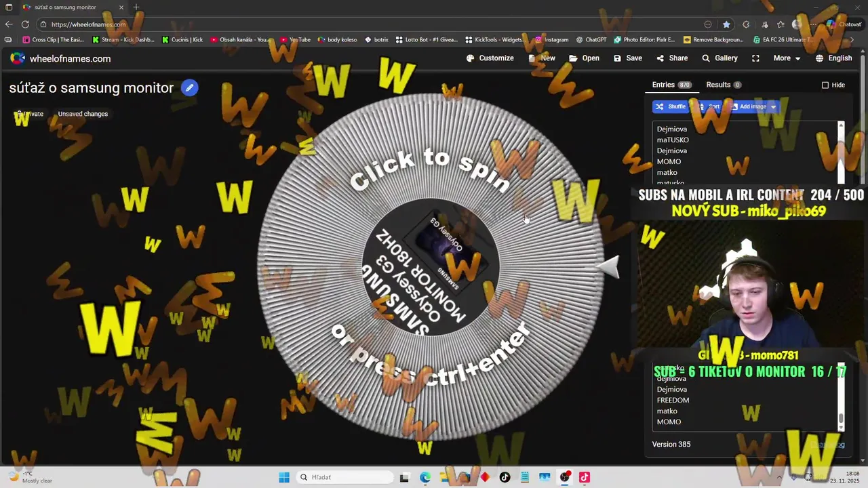
Task: Open Task View on the taskbar
Action: click(x=404, y=477)
